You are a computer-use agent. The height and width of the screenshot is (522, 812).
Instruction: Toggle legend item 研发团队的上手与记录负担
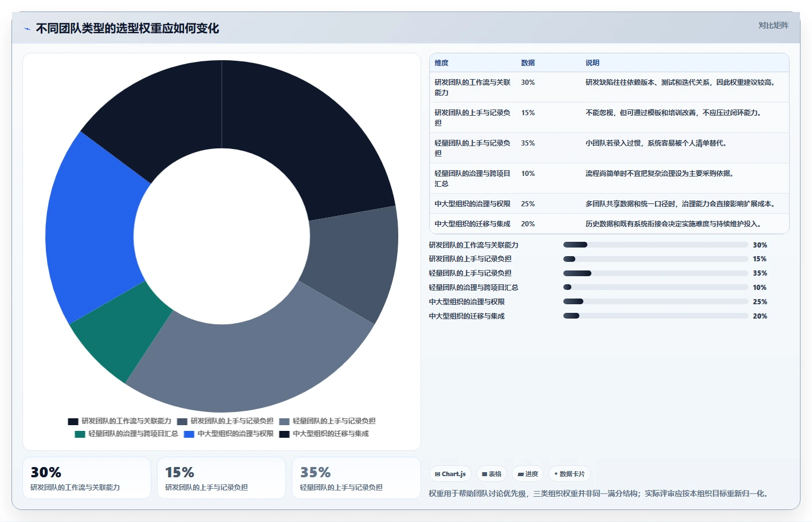pos(225,421)
